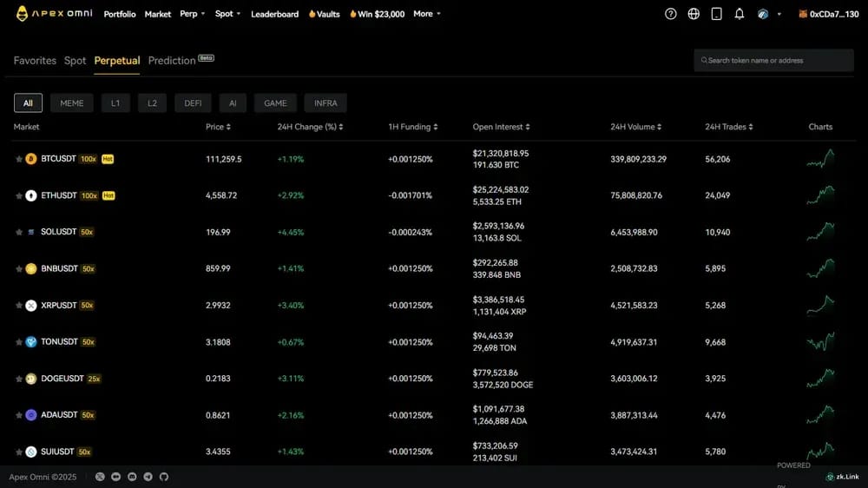Open Market in the top navigation
The height and width of the screenshot is (488, 868).
coord(158,14)
